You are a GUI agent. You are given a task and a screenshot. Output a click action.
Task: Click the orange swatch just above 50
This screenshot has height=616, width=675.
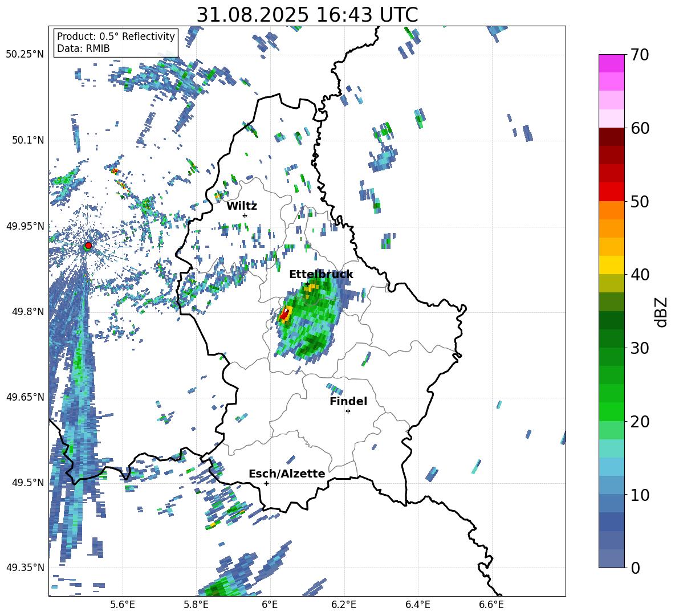click(x=612, y=210)
